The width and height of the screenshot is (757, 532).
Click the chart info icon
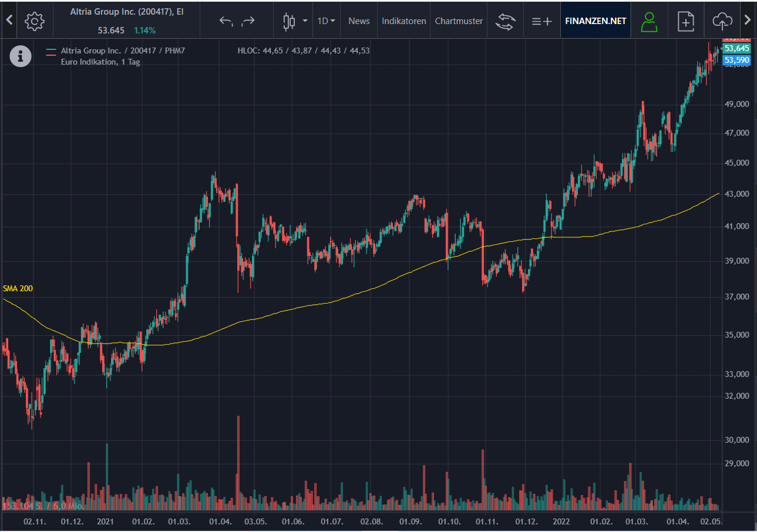click(x=21, y=56)
